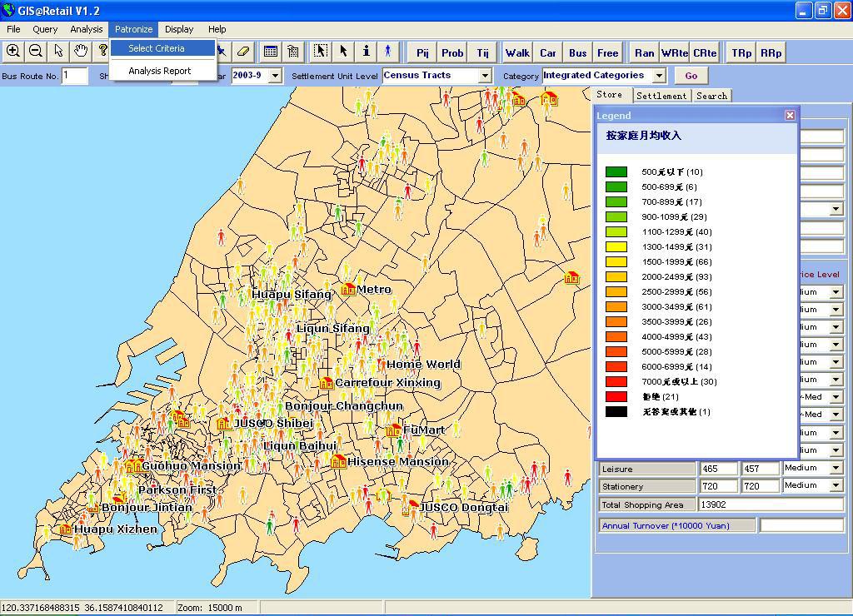Click the TRp toolbar button
This screenshot has height=616, width=853.
coord(741,52)
